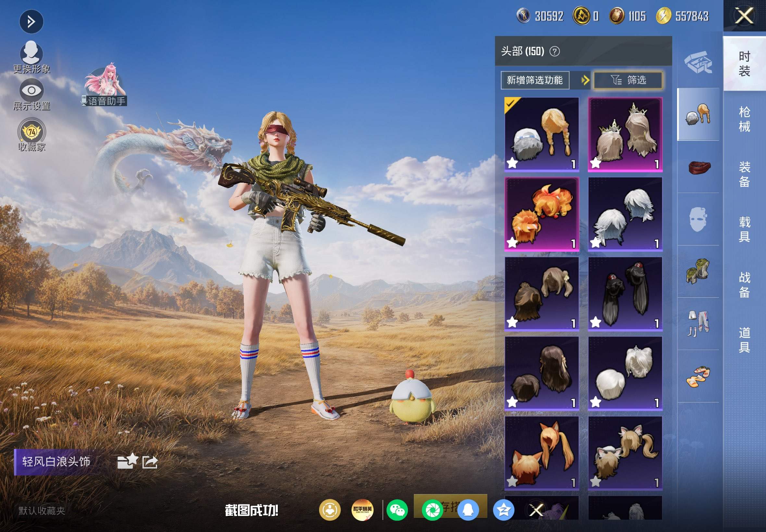
Task: Select the black long ponytail hairstyle thumbnail
Action: tap(625, 294)
